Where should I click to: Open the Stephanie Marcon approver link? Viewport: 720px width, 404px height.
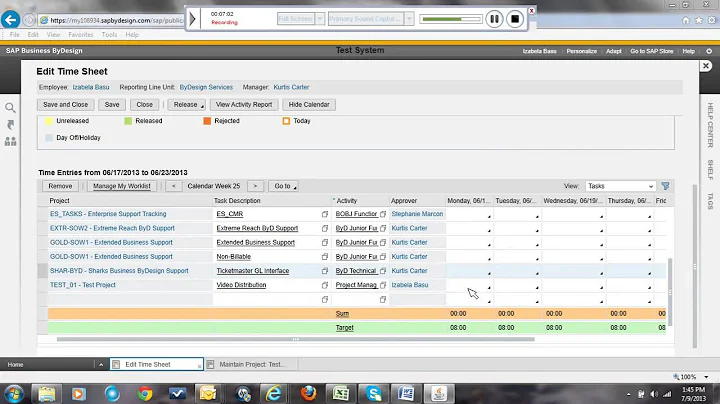417,214
